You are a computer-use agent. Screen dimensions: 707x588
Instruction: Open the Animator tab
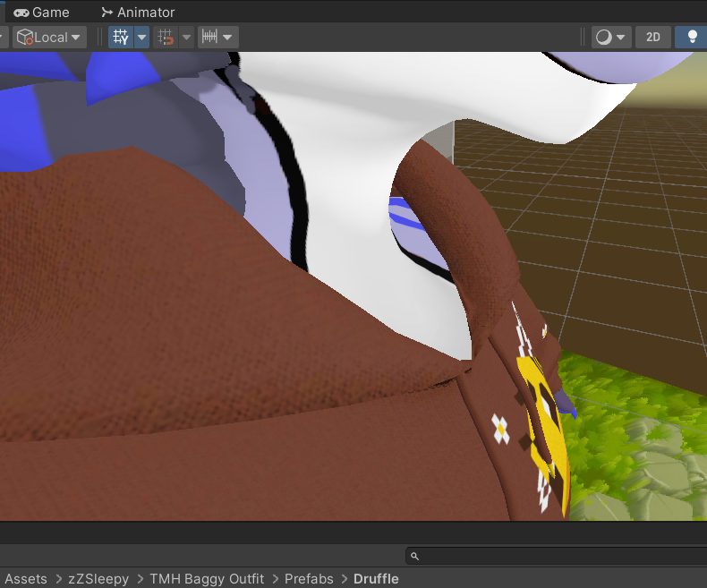[138, 13]
